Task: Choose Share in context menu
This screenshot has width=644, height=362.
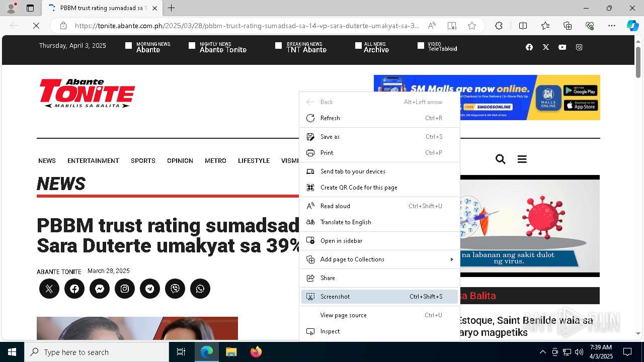Action: click(x=379, y=278)
